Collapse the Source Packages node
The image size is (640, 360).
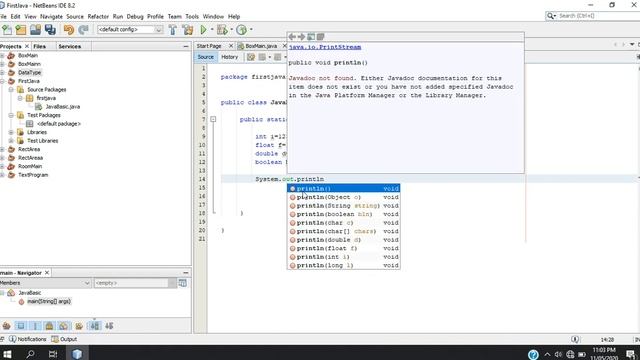11,89
